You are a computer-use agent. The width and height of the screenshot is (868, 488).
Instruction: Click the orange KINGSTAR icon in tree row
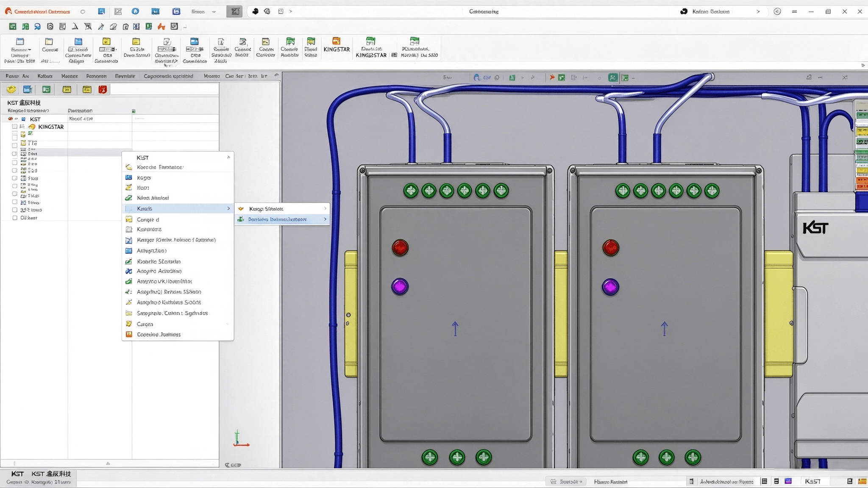click(32, 127)
